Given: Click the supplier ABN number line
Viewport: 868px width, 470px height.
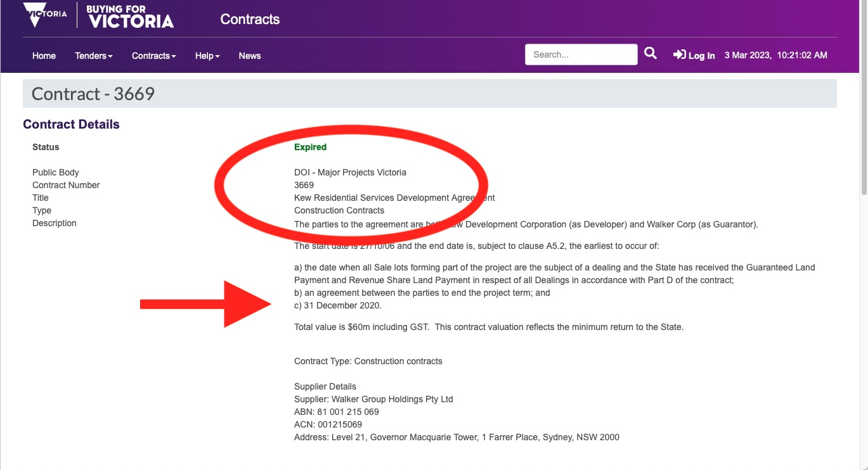Looking at the screenshot, I should [336, 412].
